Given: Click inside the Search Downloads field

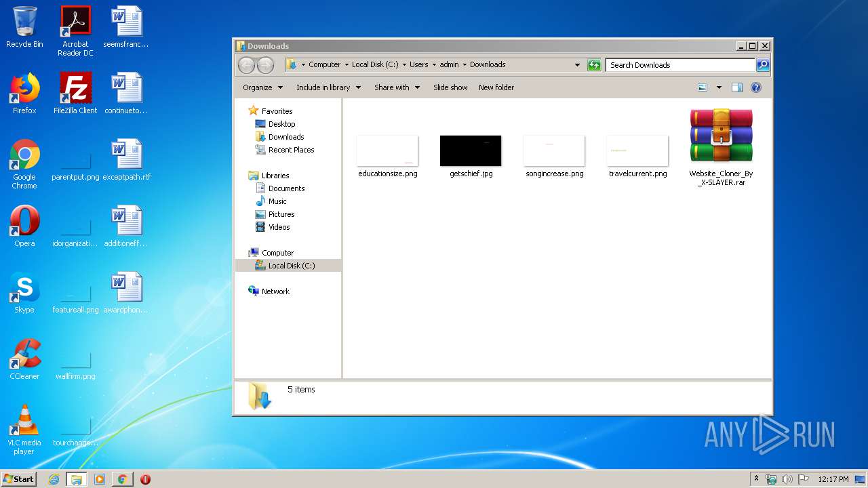Looking at the screenshot, I should click(x=680, y=65).
